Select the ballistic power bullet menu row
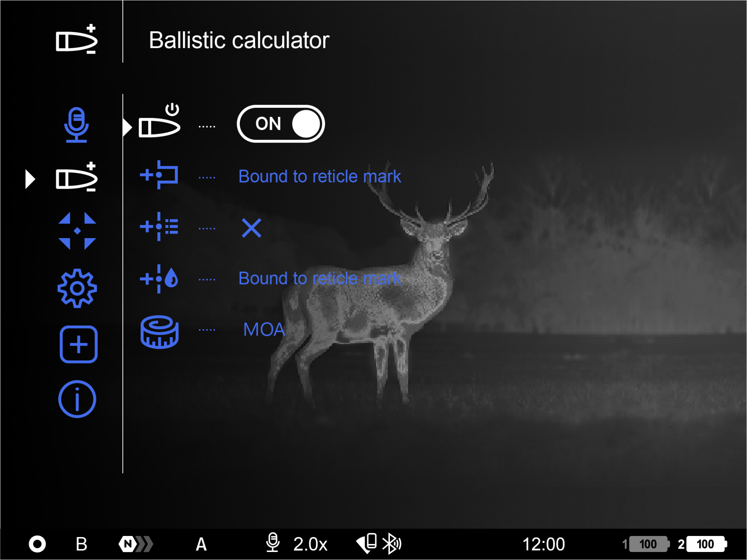 pyautogui.click(x=159, y=122)
